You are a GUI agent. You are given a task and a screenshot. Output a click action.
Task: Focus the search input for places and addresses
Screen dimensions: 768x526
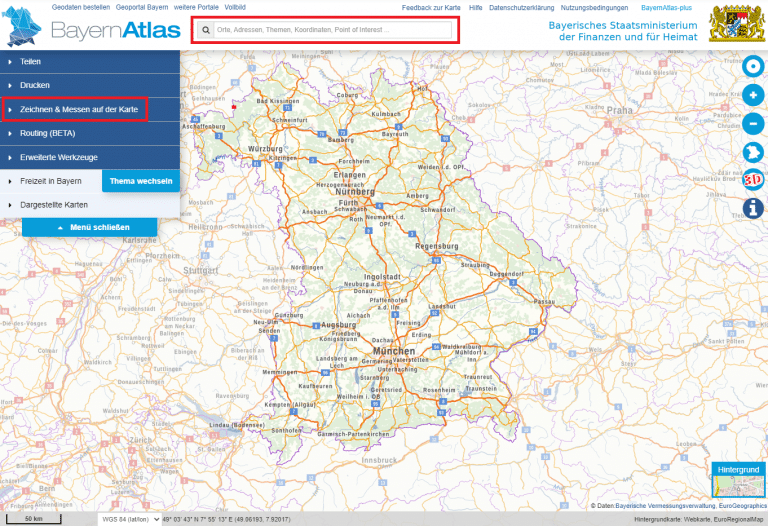pyautogui.click(x=333, y=30)
